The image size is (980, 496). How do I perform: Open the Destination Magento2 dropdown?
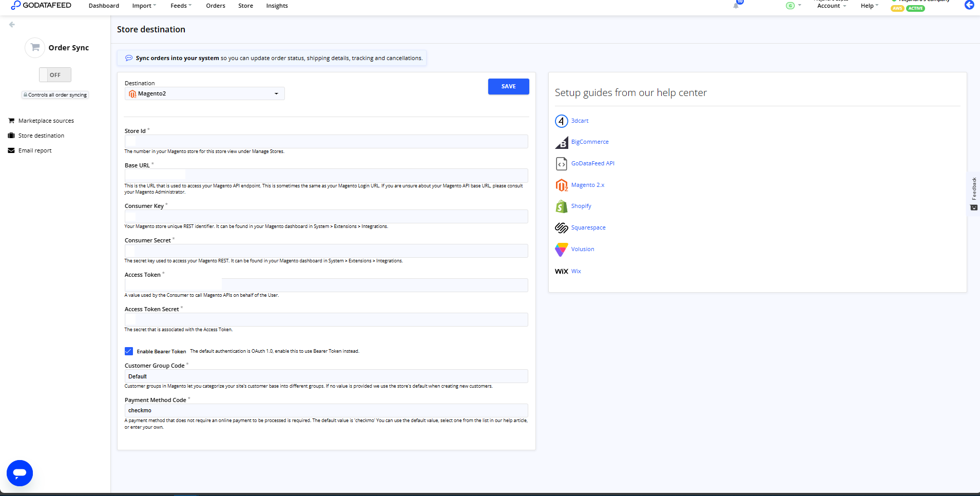[x=204, y=93]
